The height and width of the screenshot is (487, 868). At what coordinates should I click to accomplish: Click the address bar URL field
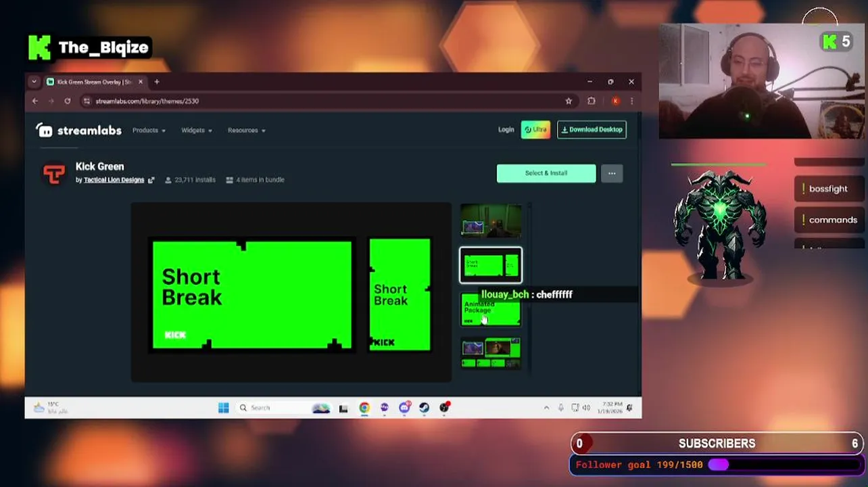coord(329,101)
